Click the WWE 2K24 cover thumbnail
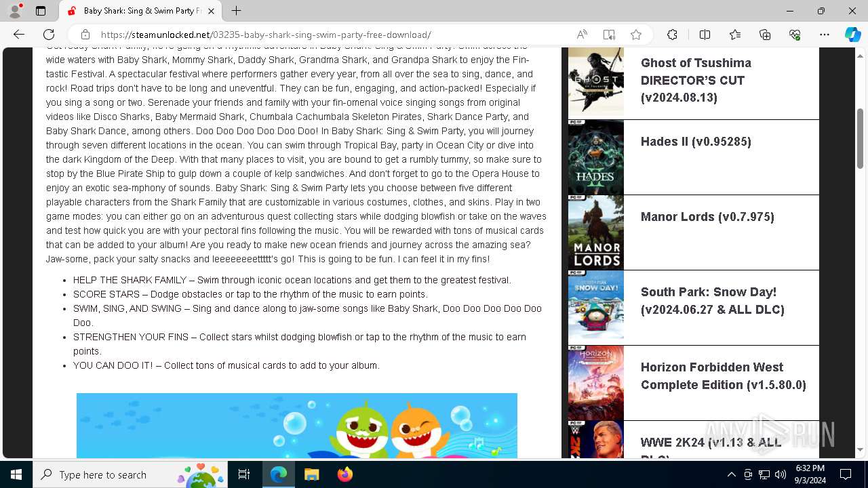Screen dimensions: 868x488 pos(596,440)
